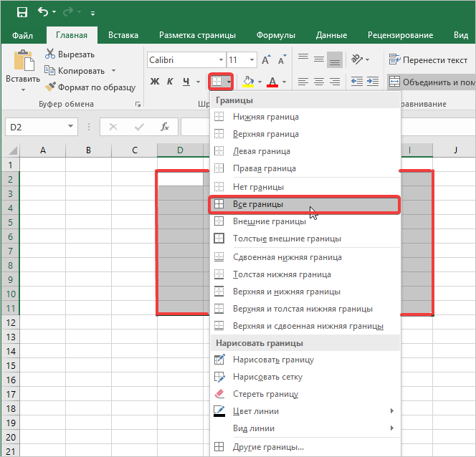Screen dimensions: 476x457
Task: Click the fx insert function icon
Action: coord(165,127)
